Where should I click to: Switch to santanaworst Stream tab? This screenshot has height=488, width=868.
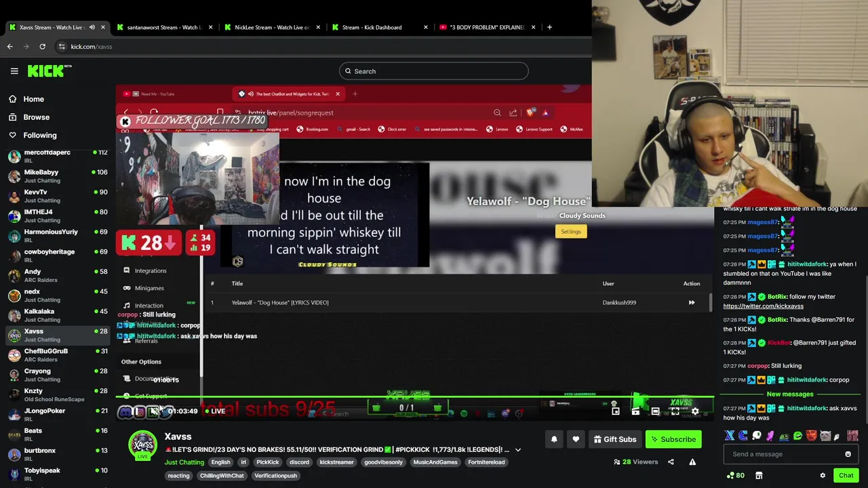[x=165, y=27]
